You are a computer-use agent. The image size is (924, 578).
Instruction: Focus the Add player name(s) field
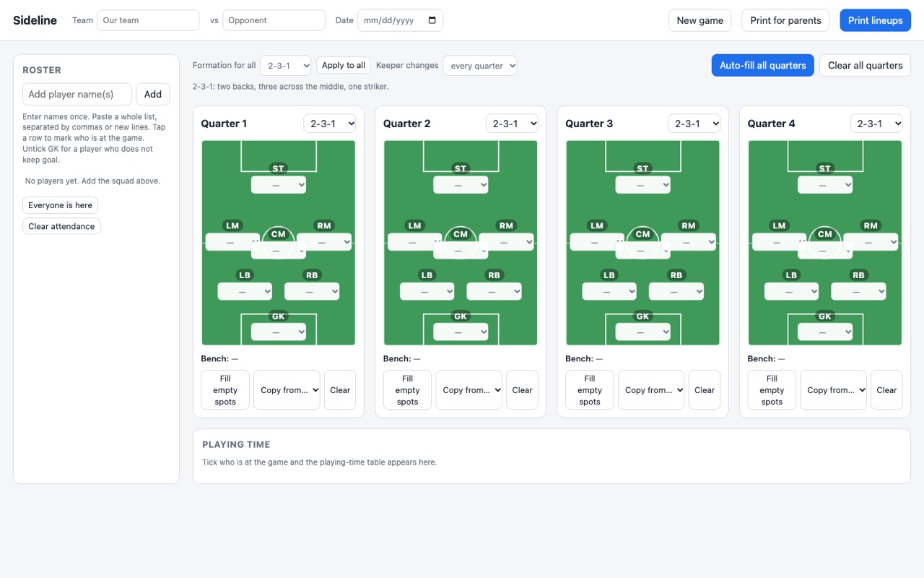tap(77, 94)
